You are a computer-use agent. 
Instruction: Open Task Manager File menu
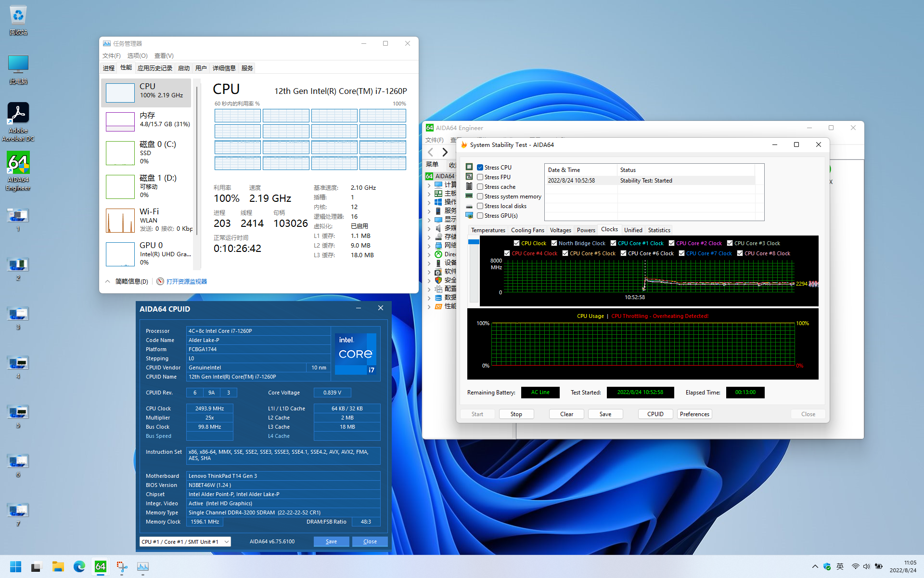[x=112, y=56]
